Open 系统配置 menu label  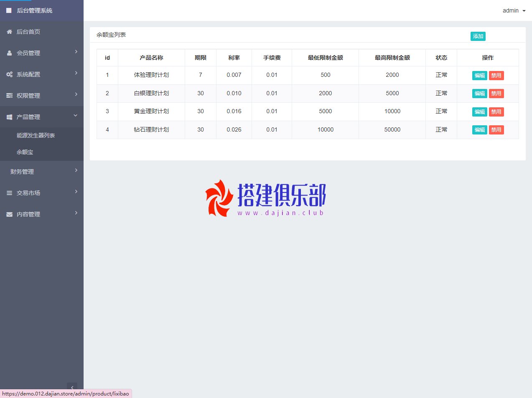coord(28,74)
